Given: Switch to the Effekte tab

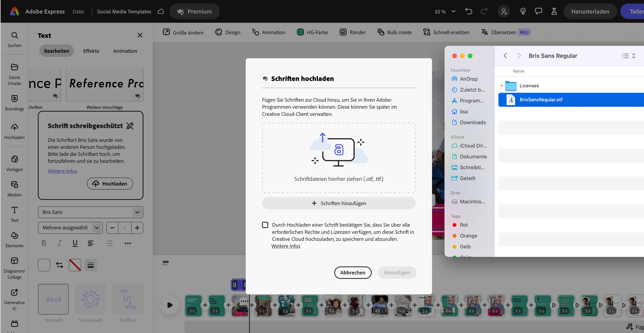Looking at the screenshot, I should [x=91, y=51].
